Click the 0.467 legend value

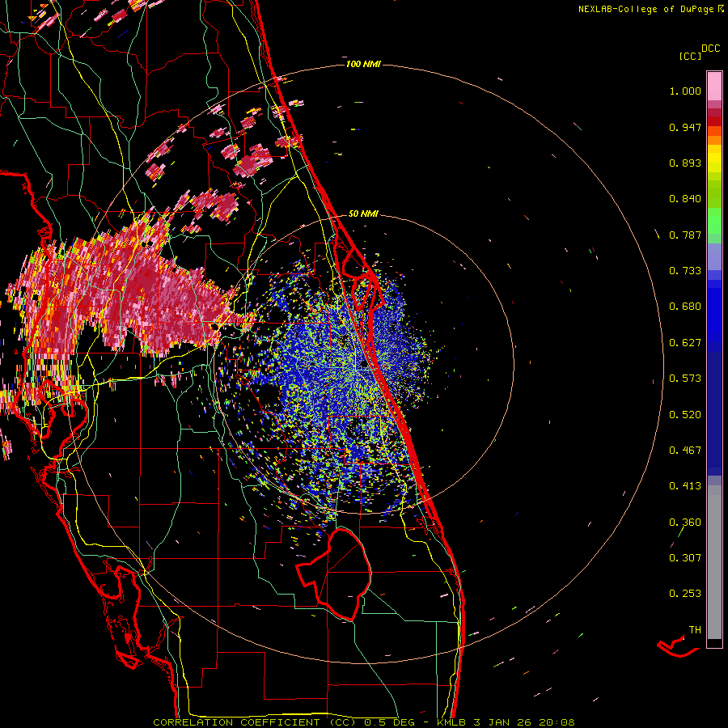tap(685, 451)
